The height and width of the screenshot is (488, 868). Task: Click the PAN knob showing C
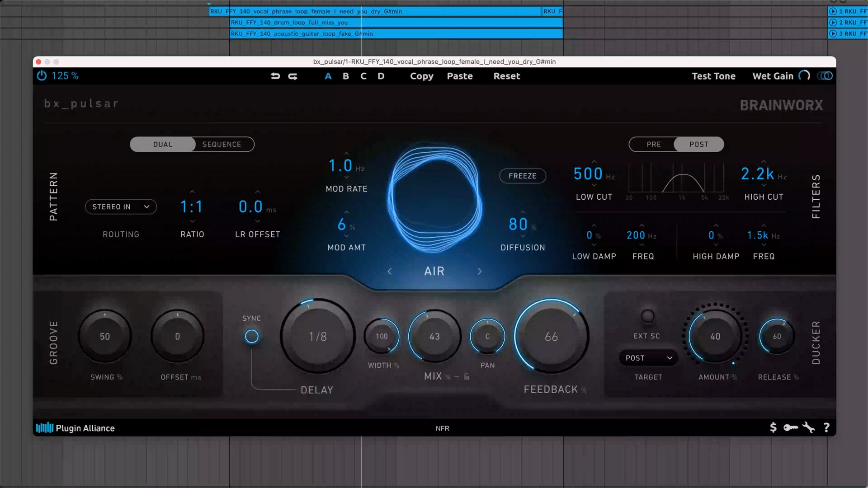(487, 336)
